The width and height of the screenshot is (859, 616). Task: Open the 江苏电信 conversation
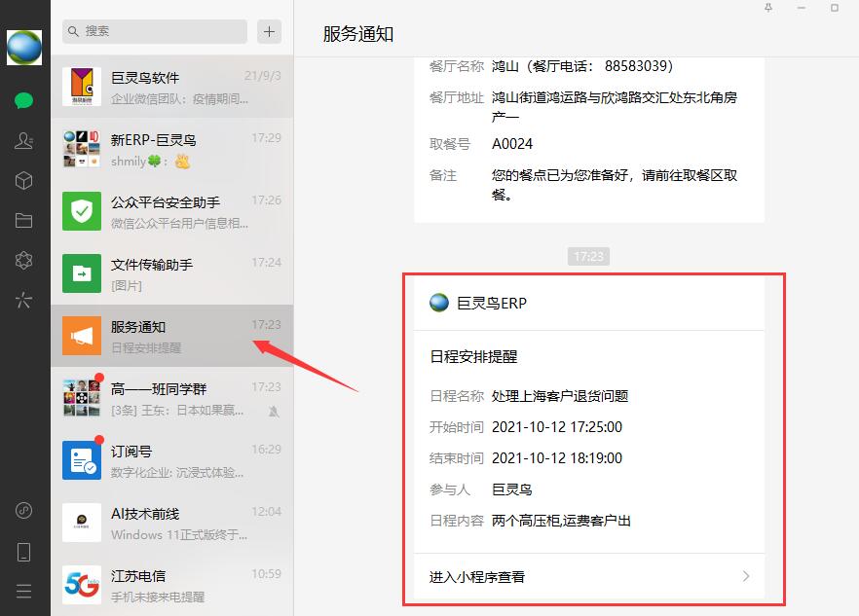tap(171, 585)
